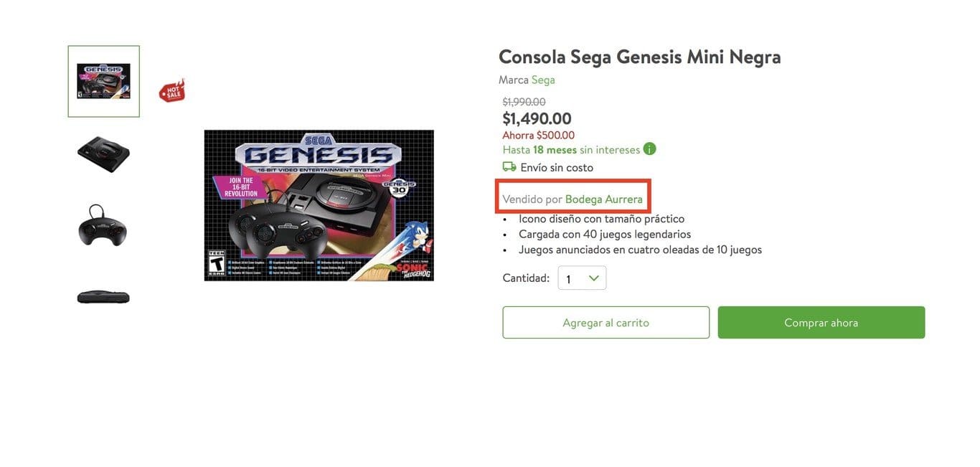The image size is (980, 467).
Task: View the controller thumbnail image
Action: click(104, 225)
